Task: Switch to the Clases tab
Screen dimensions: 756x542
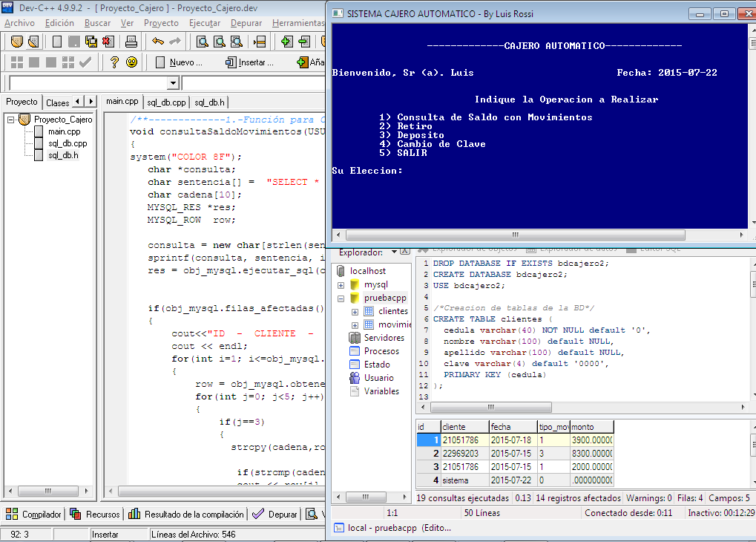Action: pos(58,102)
